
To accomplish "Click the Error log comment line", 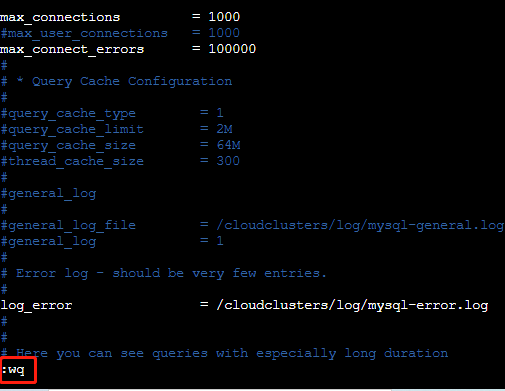I will [x=163, y=273].
